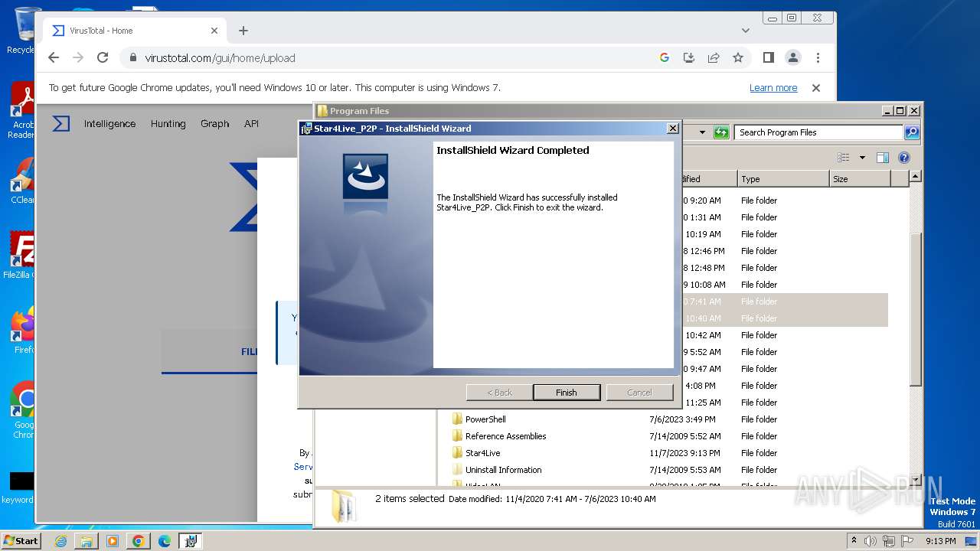This screenshot has width=980, height=551.
Task: Open Explorer help icon
Action: click(x=904, y=158)
